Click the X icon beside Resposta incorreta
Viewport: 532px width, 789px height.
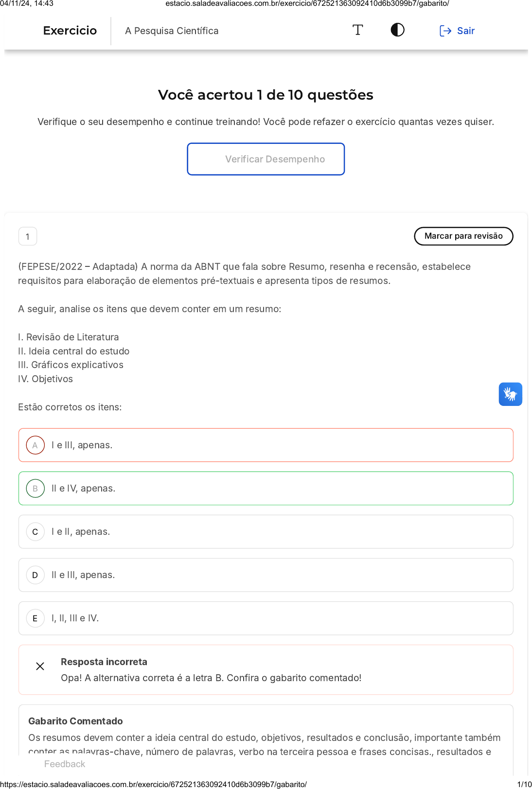pos(40,666)
